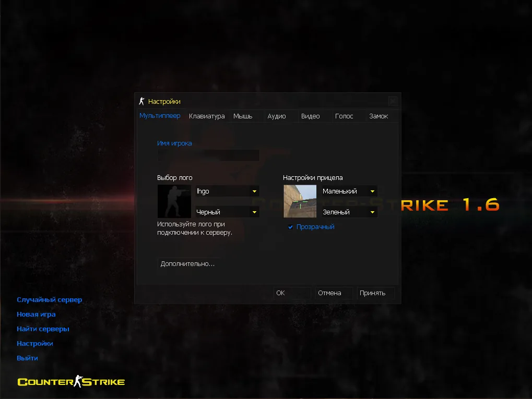Open the Маленький crosshair size dropdown

pos(349,191)
